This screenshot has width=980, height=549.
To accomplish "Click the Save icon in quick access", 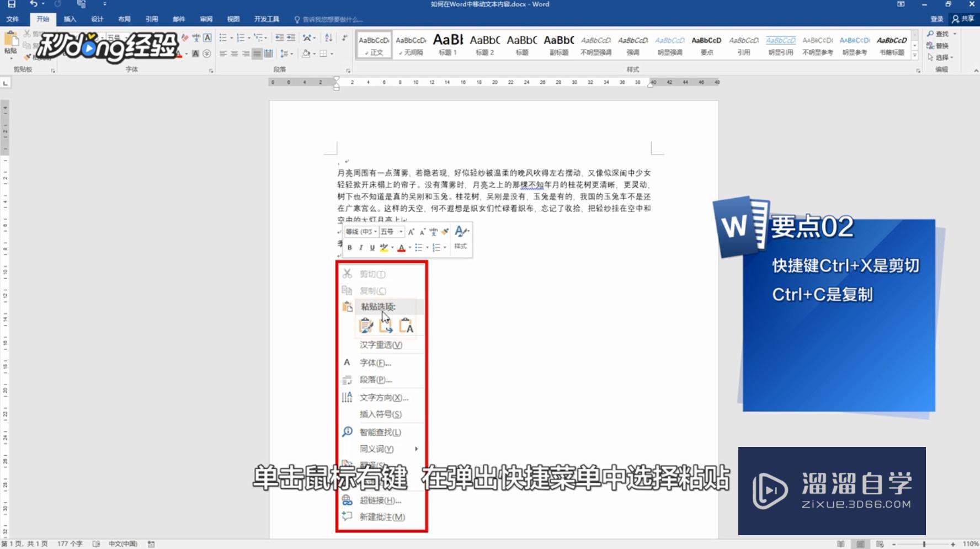I will pos(11,4).
